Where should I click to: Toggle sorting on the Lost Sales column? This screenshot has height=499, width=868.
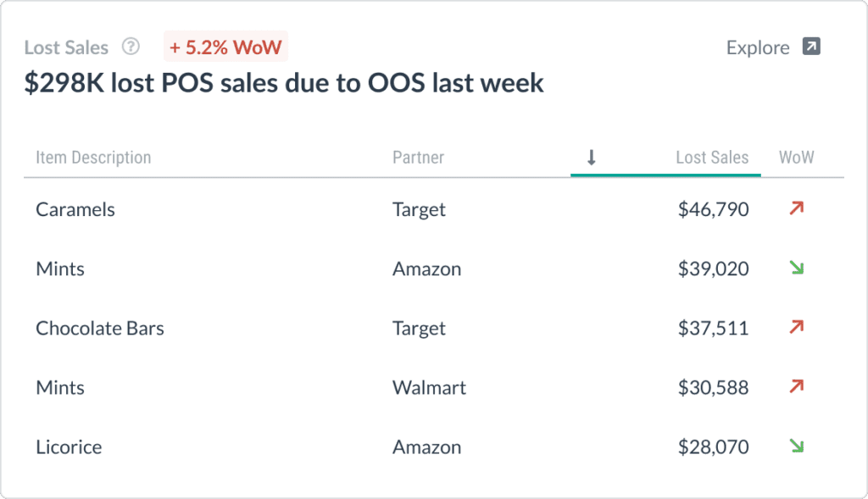click(x=713, y=158)
